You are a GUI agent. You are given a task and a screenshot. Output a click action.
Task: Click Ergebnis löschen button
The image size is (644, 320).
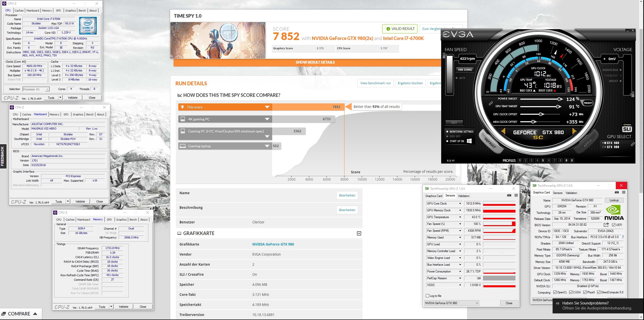coord(410,83)
